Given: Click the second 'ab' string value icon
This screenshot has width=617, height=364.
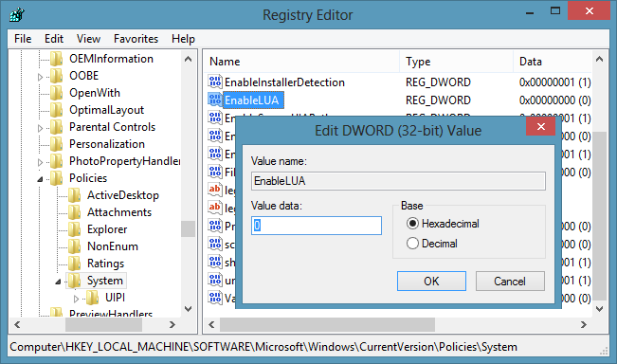Looking at the screenshot, I should [x=215, y=208].
